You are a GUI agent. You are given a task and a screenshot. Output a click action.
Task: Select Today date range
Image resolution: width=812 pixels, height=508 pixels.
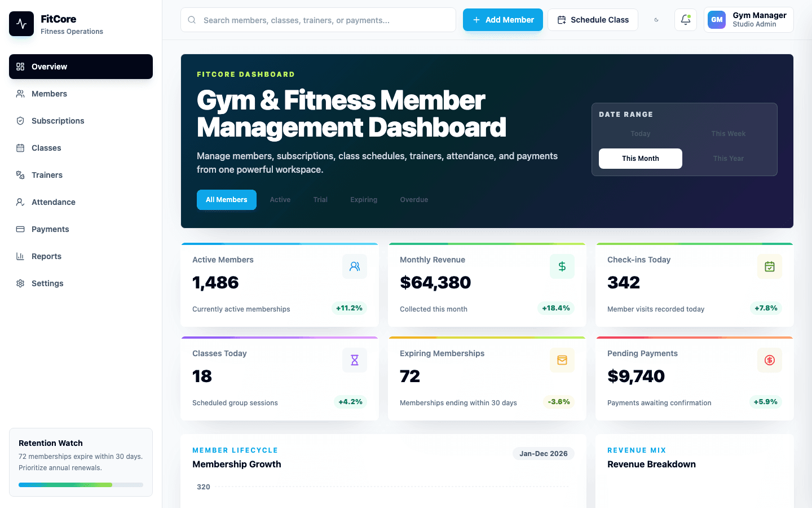click(x=641, y=134)
